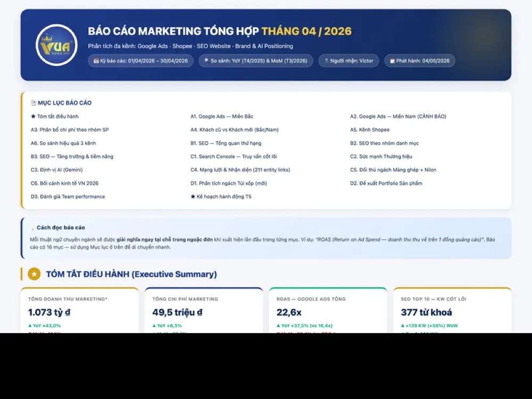Select the ROAS — Google Ads Tổng card
The height and width of the screenshot is (399, 532).
coord(328,310)
